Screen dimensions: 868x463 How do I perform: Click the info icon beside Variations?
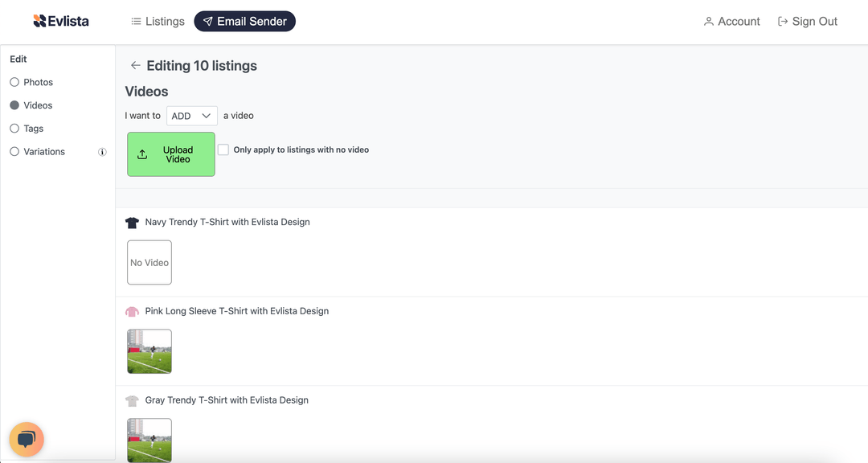[102, 151]
